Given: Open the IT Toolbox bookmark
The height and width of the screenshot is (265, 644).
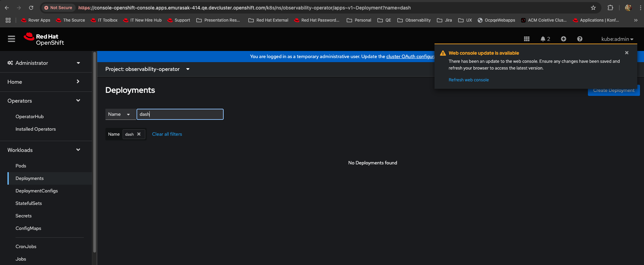Looking at the screenshot, I should click(104, 20).
